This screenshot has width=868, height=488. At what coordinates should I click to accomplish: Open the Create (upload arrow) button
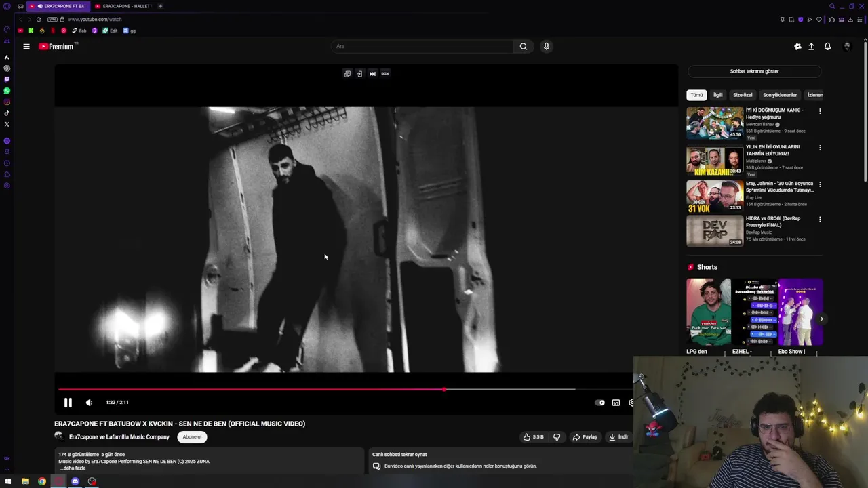click(x=811, y=47)
